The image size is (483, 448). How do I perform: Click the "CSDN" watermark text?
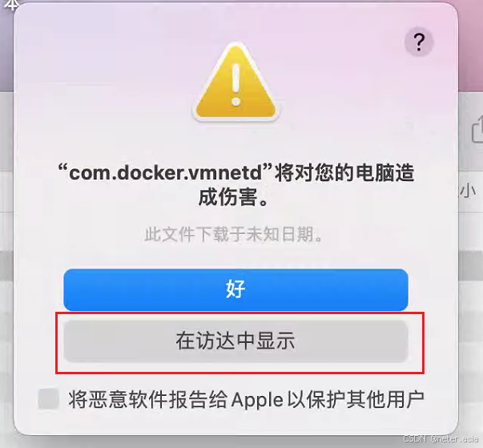[415, 438]
